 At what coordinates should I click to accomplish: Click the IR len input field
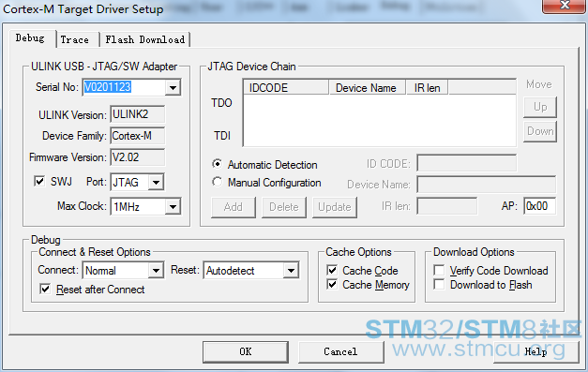(447, 206)
